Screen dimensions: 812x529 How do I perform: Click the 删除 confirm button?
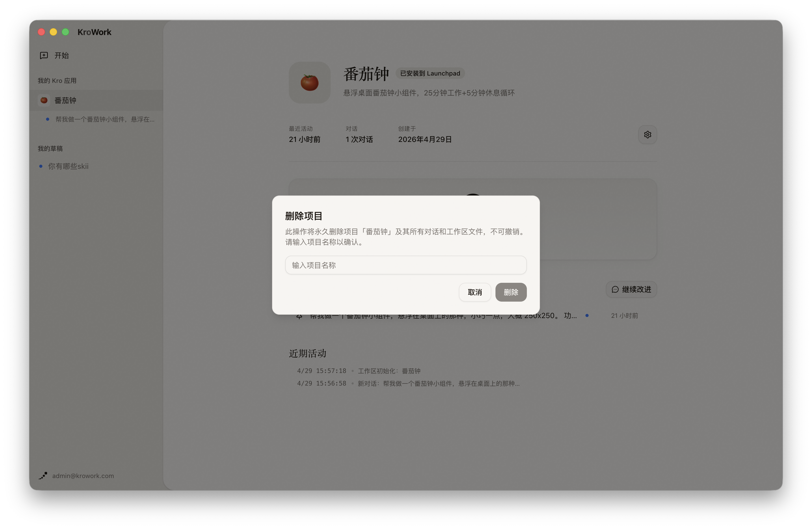click(x=511, y=292)
